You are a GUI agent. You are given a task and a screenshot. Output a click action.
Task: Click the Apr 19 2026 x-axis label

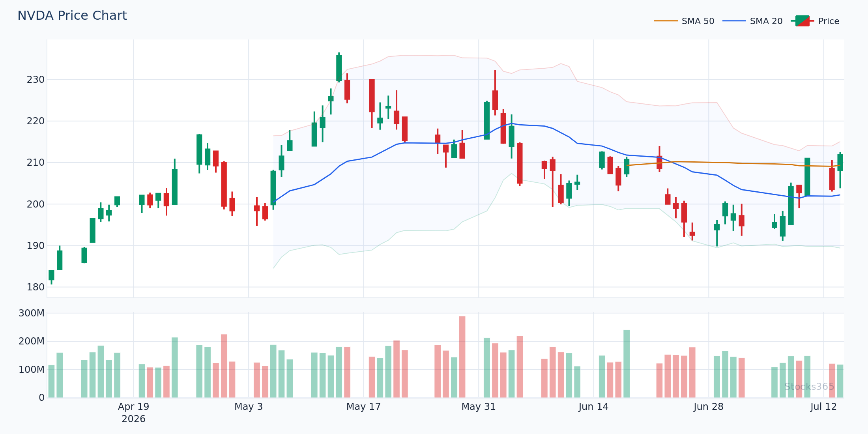(x=134, y=413)
